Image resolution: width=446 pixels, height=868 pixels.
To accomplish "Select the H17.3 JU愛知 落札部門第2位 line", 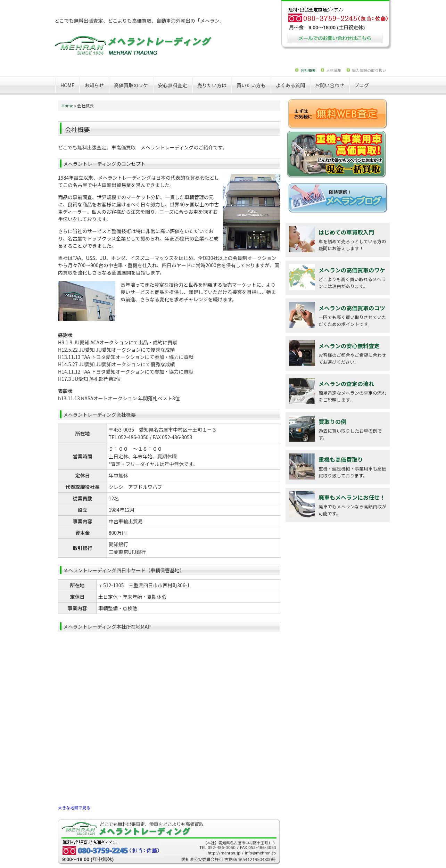I will click(90, 379).
